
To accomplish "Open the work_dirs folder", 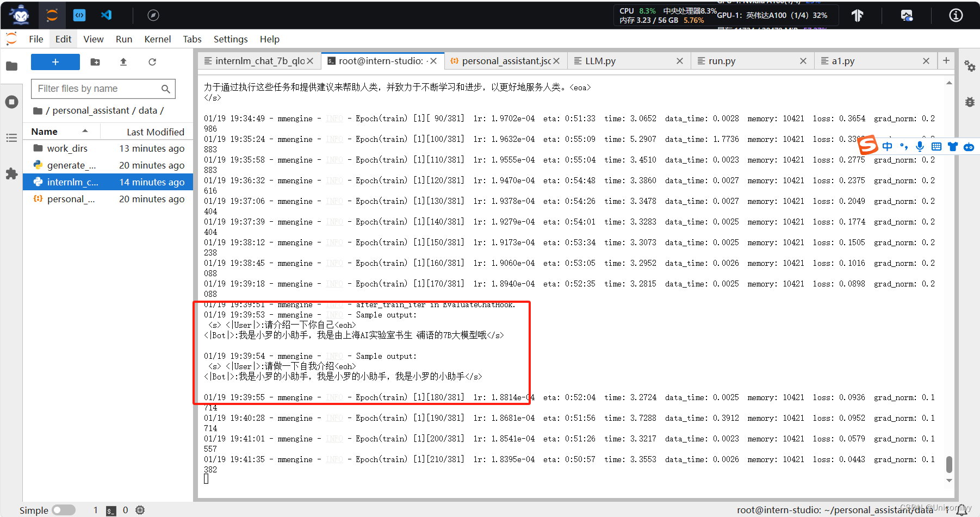I will coord(108,148).
